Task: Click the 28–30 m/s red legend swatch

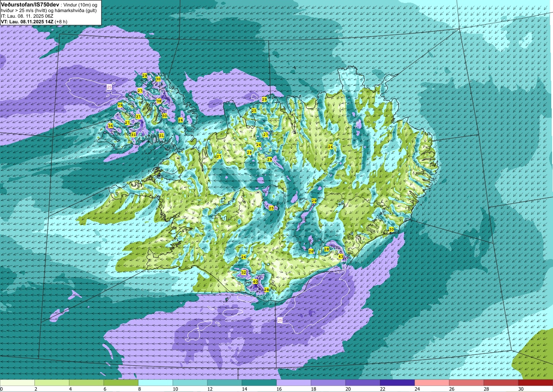Action: click(501, 383)
